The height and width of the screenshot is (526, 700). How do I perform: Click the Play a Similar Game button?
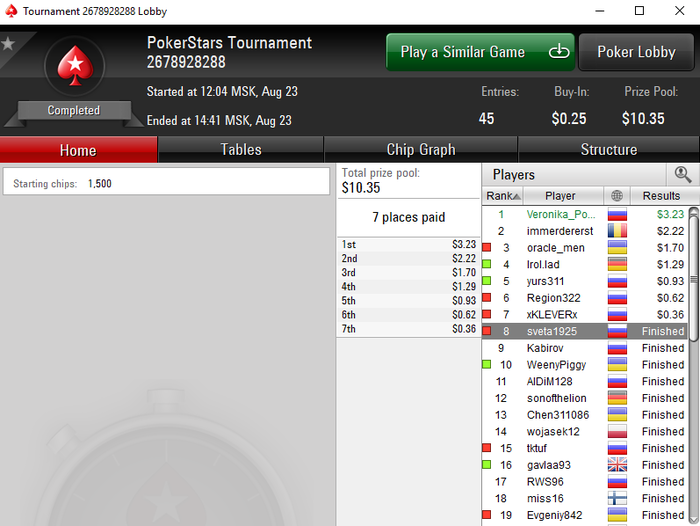480,52
